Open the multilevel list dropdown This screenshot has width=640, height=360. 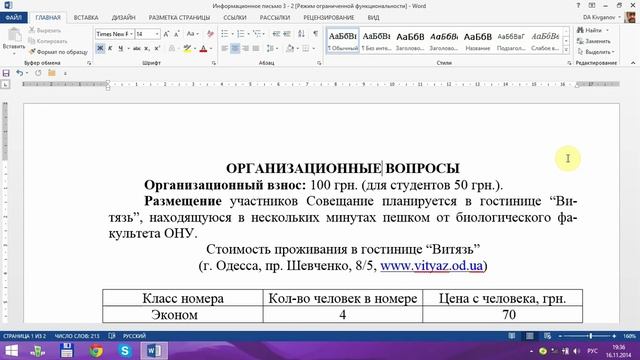pos(264,34)
